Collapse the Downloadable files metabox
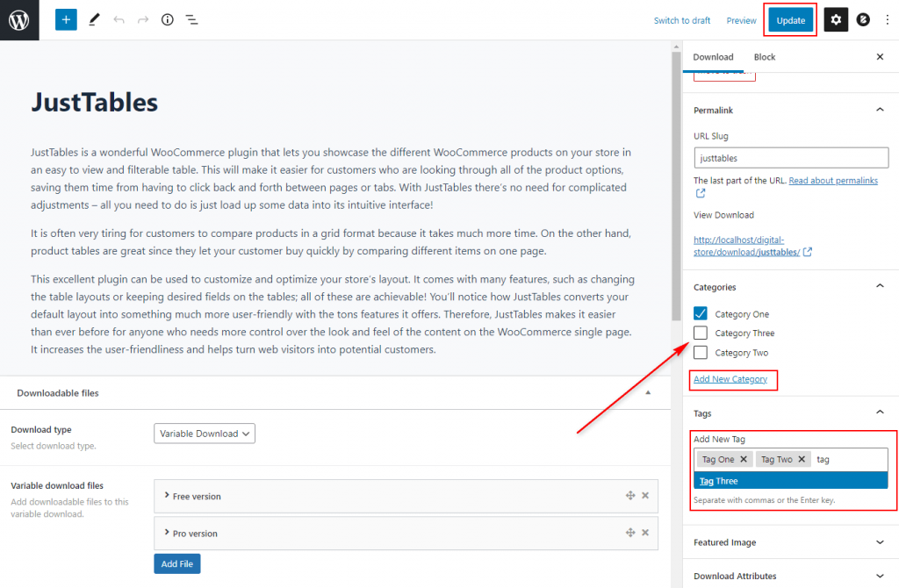Screen dimensions: 899x588 click(648, 392)
